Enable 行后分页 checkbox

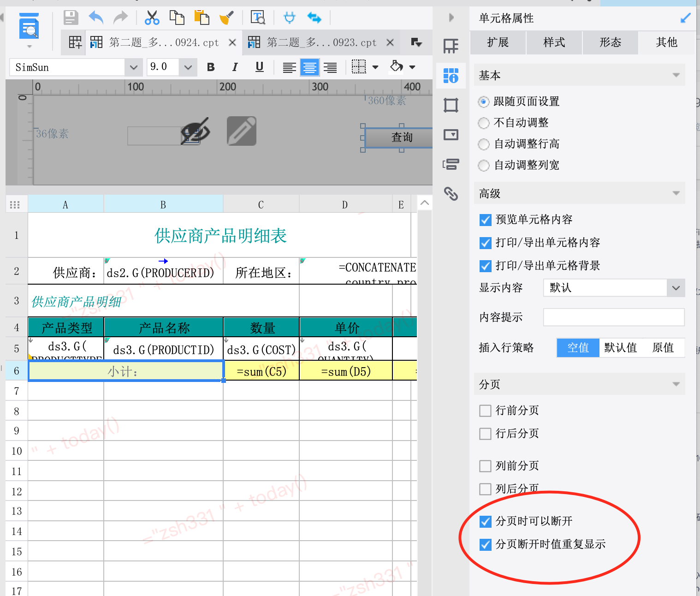point(486,434)
